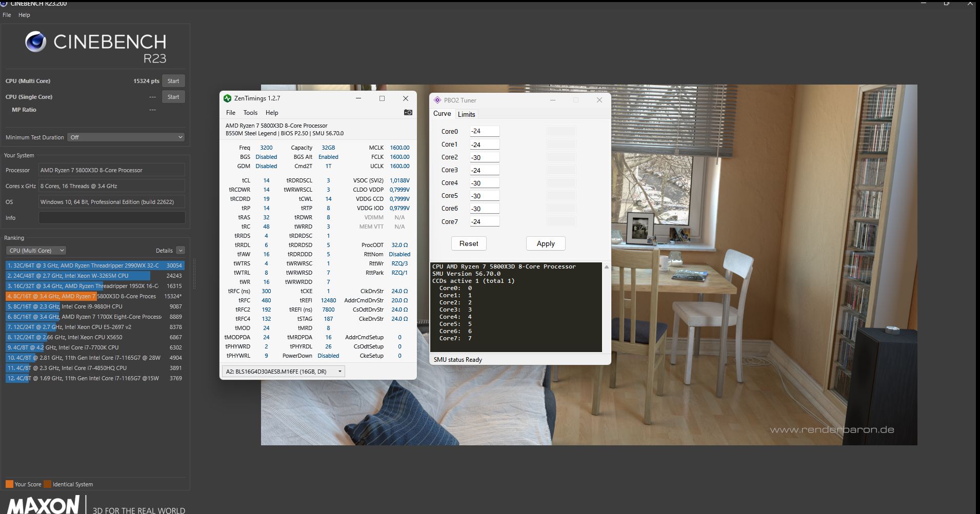Toggle ranking Details arrow button
Image resolution: width=980 pixels, height=514 pixels.
click(x=181, y=251)
